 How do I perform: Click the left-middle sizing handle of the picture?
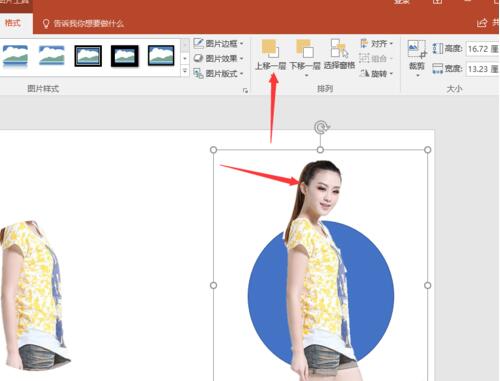[214, 285]
